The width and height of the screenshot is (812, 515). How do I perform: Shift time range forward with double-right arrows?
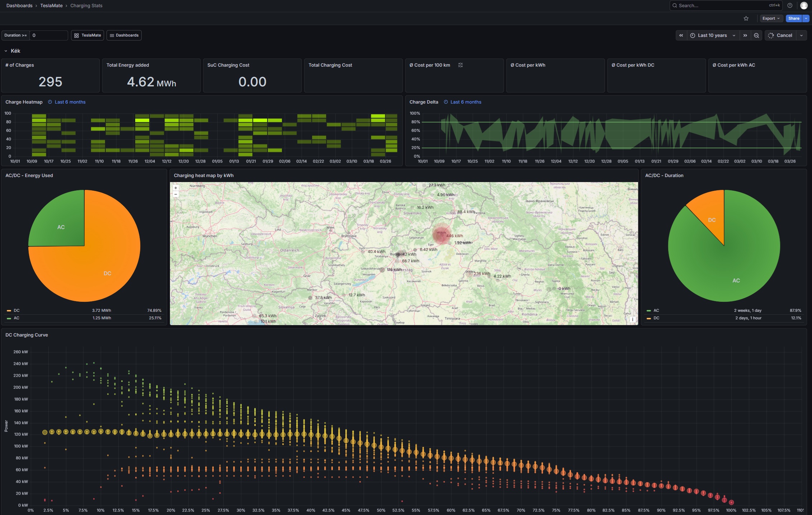[745, 35]
